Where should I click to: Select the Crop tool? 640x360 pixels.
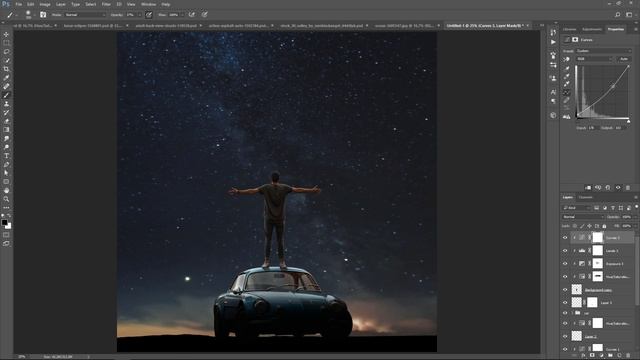[x=6, y=69]
